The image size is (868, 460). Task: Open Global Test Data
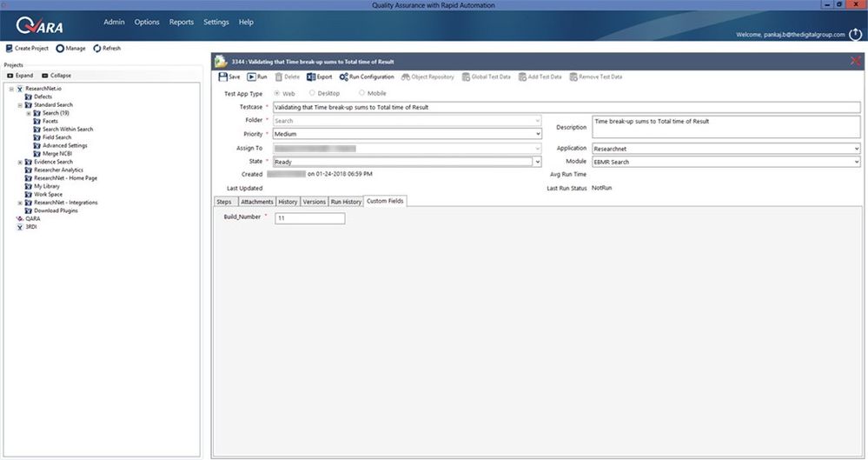pyautogui.click(x=486, y=77)
